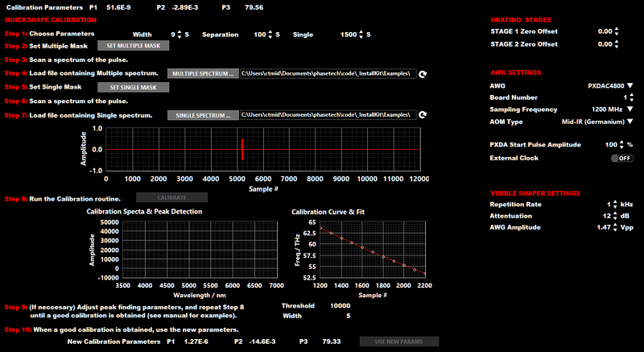Click the SINGLE SPECTRUM load button
644x352 pixels.
click(203, 115)
